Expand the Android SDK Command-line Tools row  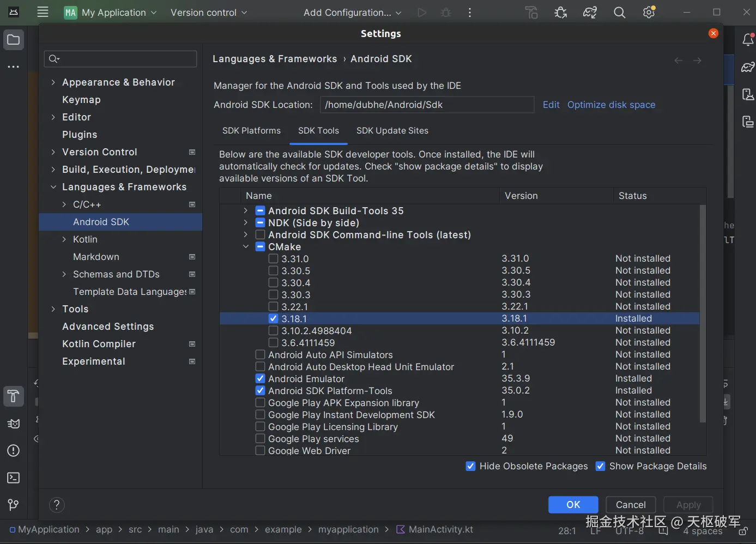[245, 234]
